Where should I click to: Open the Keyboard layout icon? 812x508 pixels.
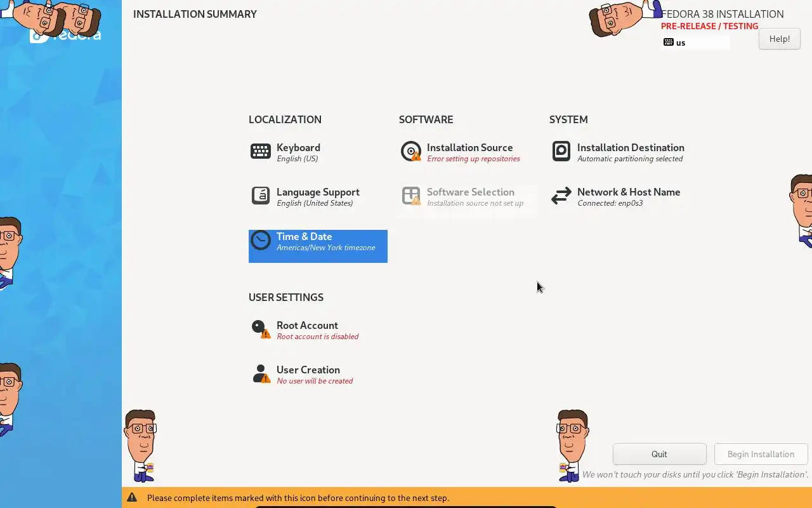click(x=261, y=151)
